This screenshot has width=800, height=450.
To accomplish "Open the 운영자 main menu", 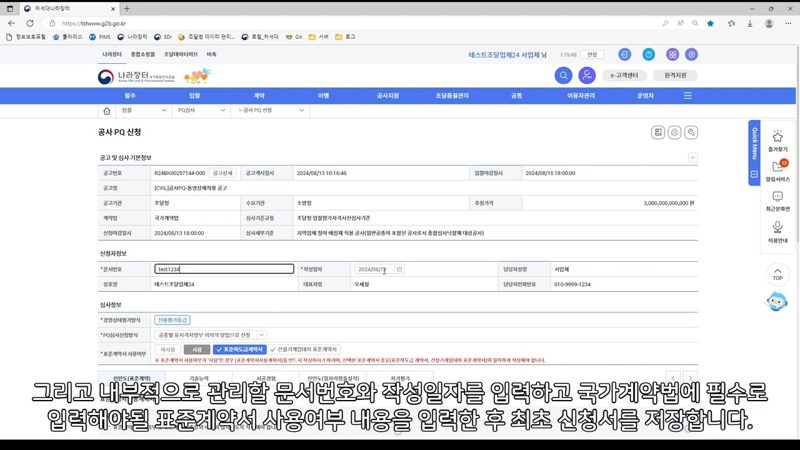I will 645,96.
